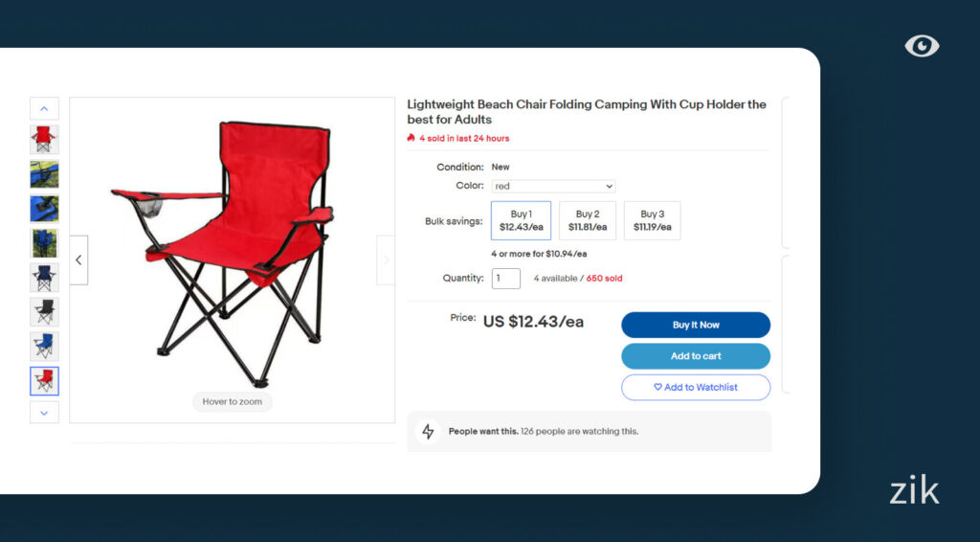Select the black chair thumbnail
Screen dimensions: 980x542
click(44, 312)
